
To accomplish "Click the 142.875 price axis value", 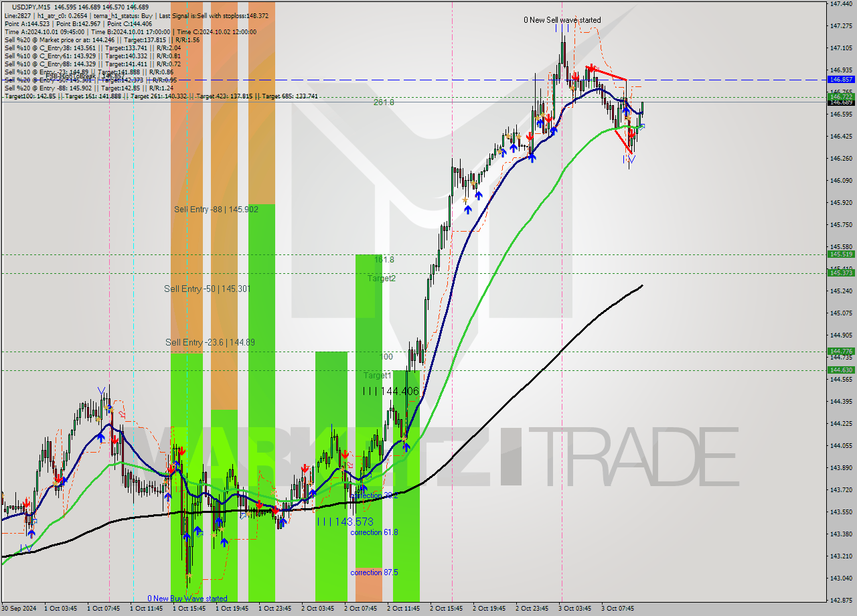I will tap(841, 600).
